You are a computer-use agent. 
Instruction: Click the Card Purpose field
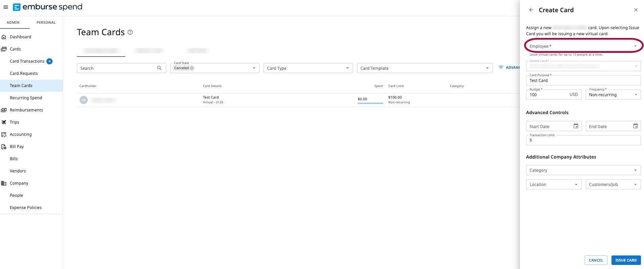[583, 80]
